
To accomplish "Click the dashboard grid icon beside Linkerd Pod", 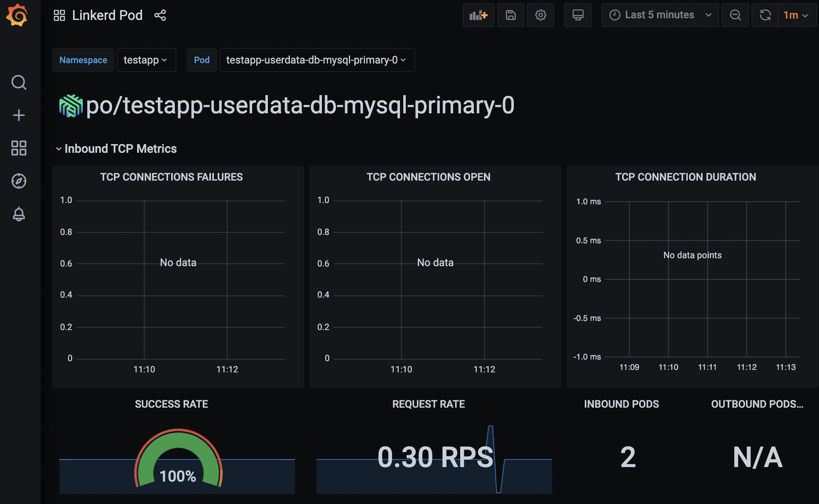I will pyautogui.click(x=59, y=15).
